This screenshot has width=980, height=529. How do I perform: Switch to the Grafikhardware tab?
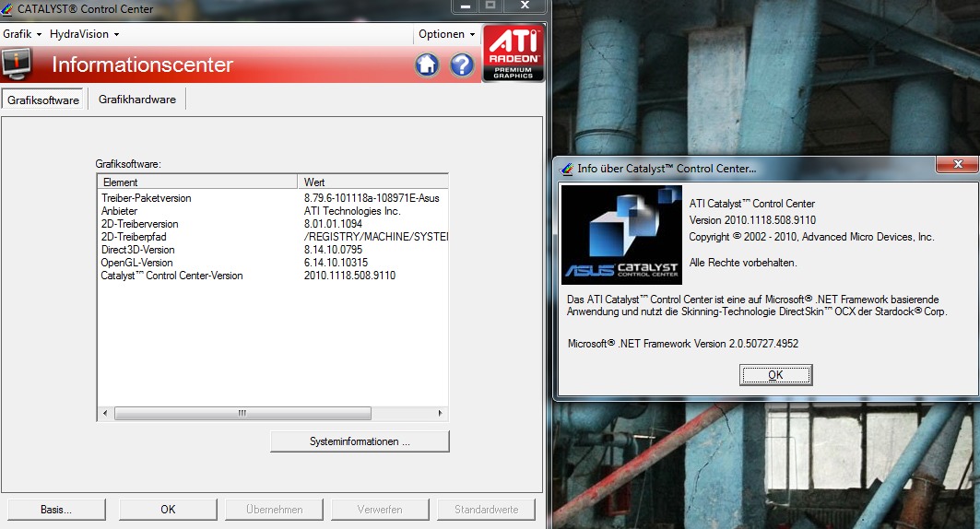[136, 100]
